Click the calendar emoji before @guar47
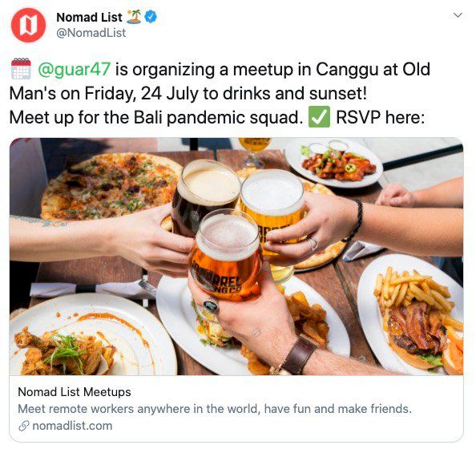The image size is (476, 449). click(x=21, y=69)
